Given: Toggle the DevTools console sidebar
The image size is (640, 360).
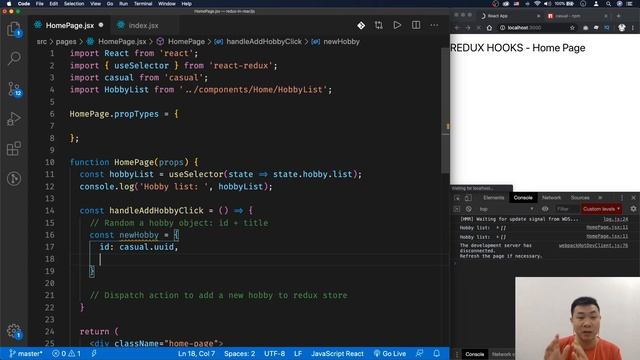Looking at the screenshot, I should pyautogui.click(x=457, y=209).
